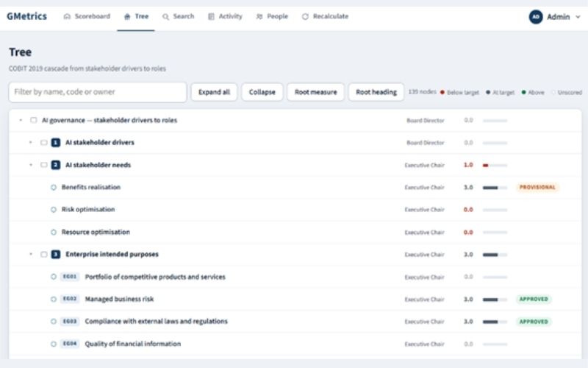Select the Benefits realisation row label
Screen dimensions: 588x368
[x=91, y=187]
